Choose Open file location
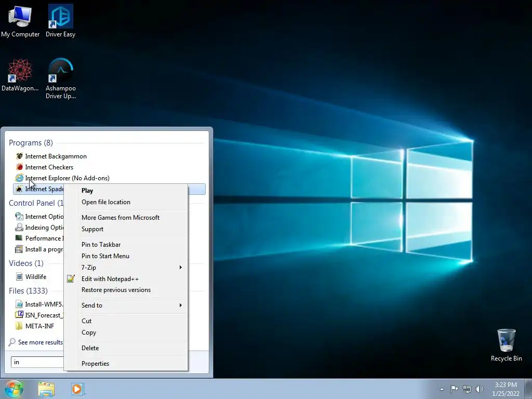532x399 pixels. [126, 202]
